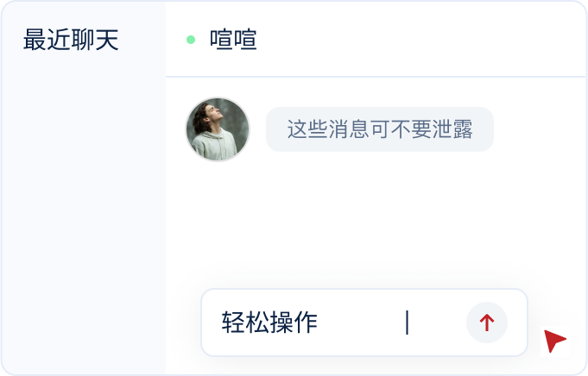Send the message with the red arrow button
This screenshot has width=588, height=376.
[x=487, y=323]
